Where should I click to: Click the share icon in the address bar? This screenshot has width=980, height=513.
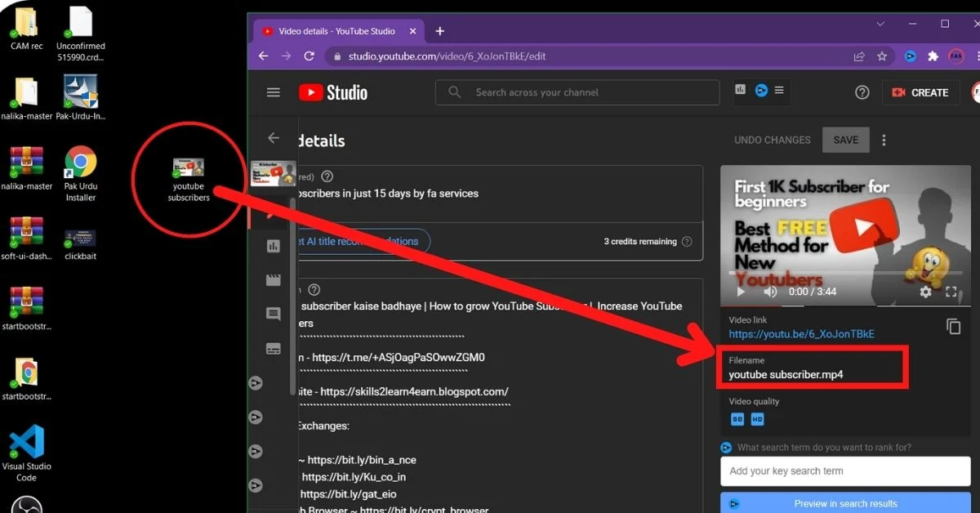pos(859,56)
